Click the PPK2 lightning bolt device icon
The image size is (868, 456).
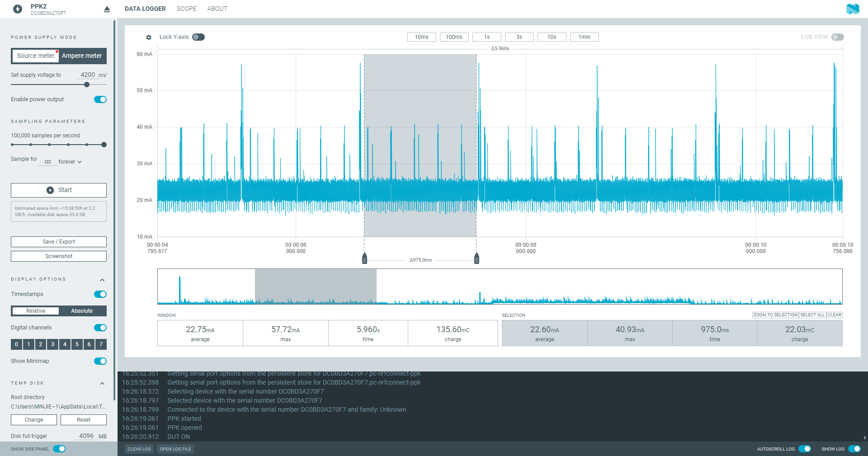[18, 9]
